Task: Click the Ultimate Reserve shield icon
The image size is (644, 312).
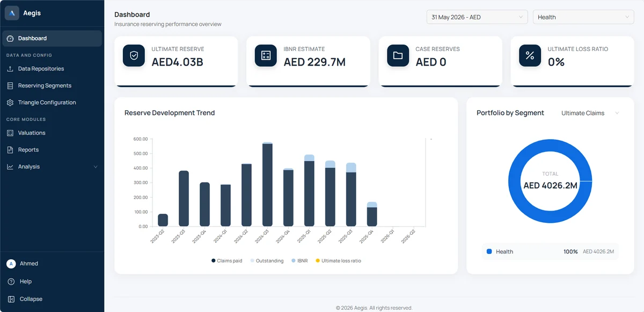Action: [134, 55]
